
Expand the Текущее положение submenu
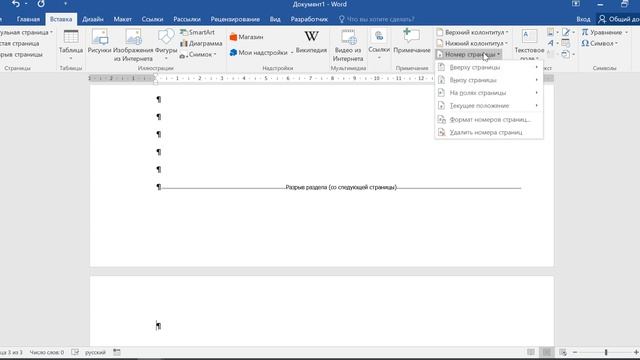tap(489, 106)
